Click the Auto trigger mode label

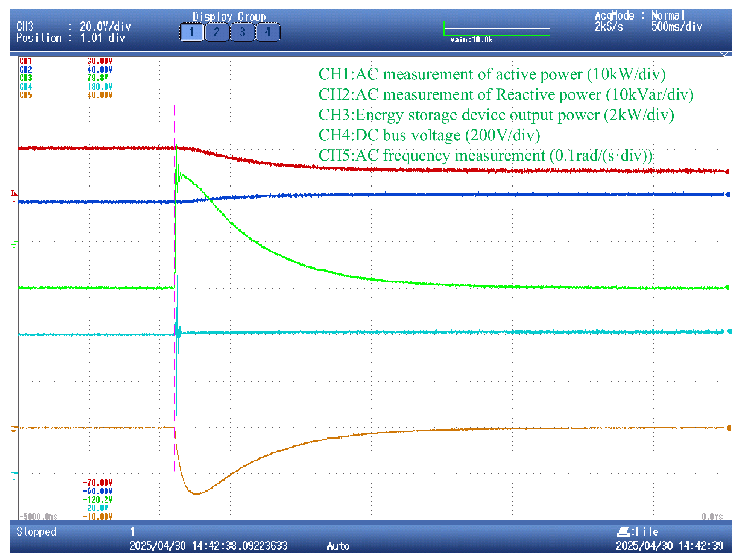coord(338,546)
